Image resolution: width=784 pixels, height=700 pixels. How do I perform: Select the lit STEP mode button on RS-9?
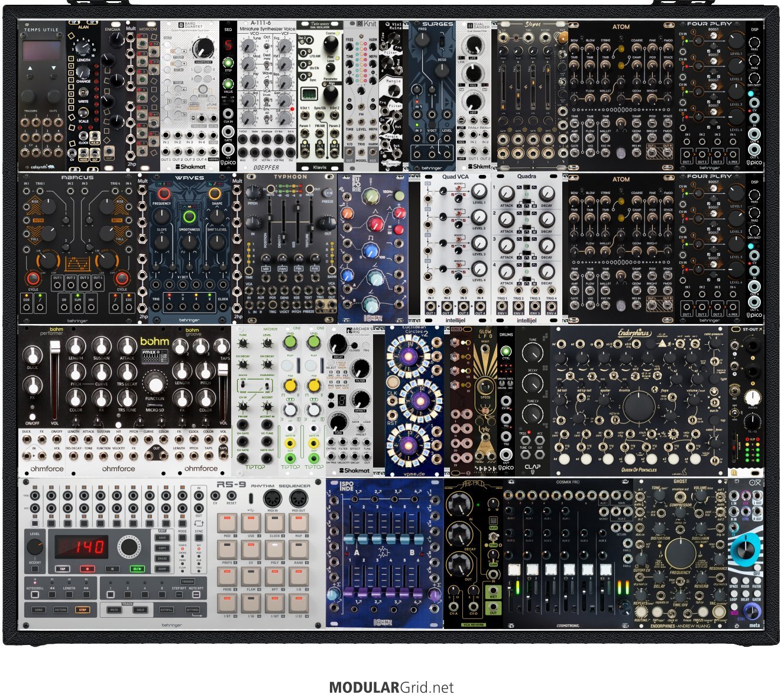pos(82,610)
